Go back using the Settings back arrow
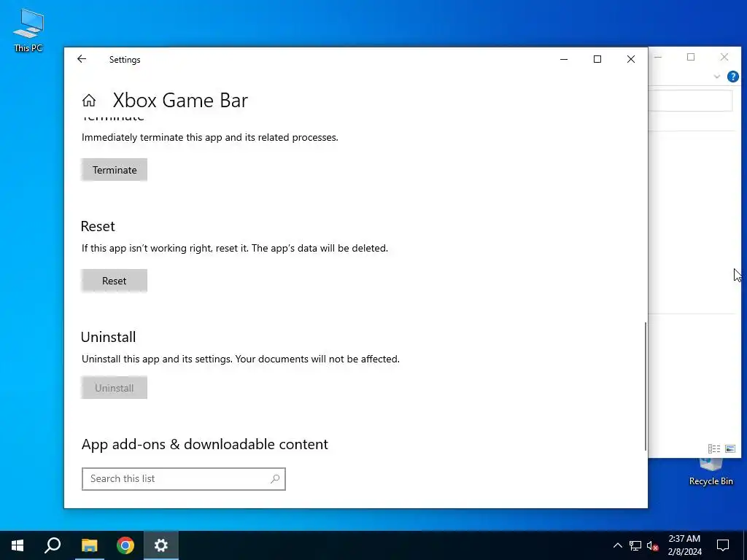This screenshot has height=560, width=747. [x=82, y=59]
